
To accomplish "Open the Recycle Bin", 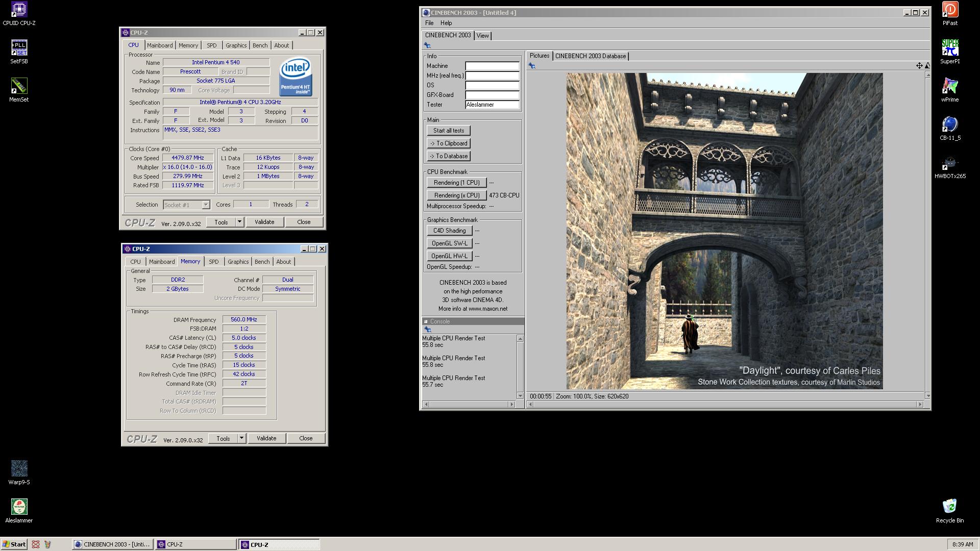I will coord(949,511).
